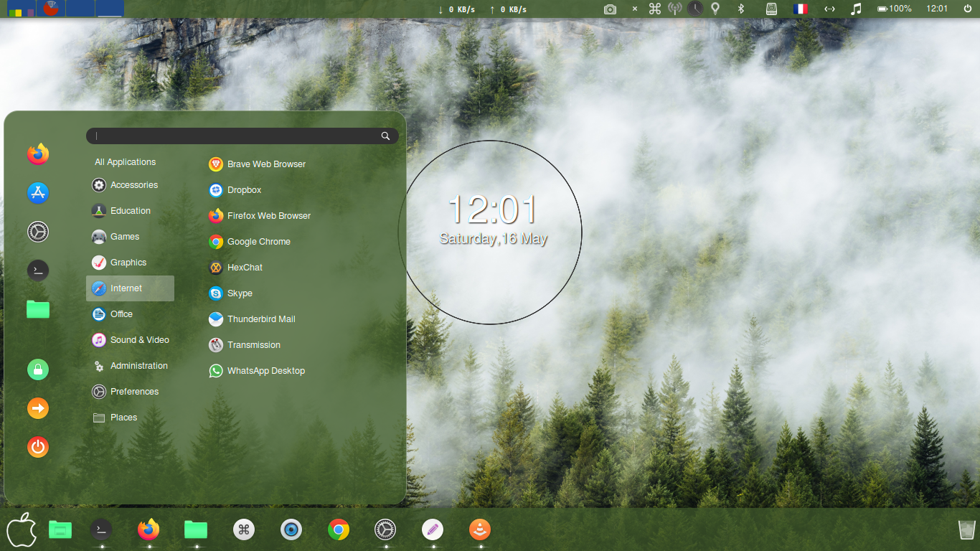Select the Preferences category

[x=130, y=392]
